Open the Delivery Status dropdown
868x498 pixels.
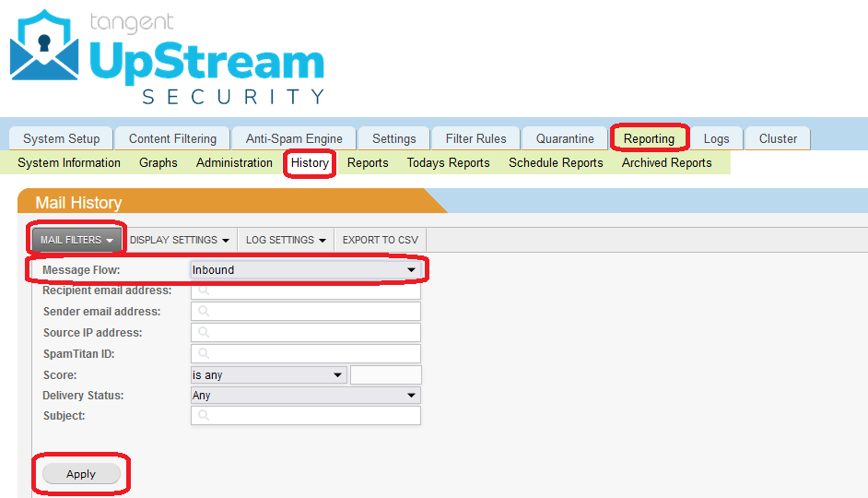coord(305,396)
